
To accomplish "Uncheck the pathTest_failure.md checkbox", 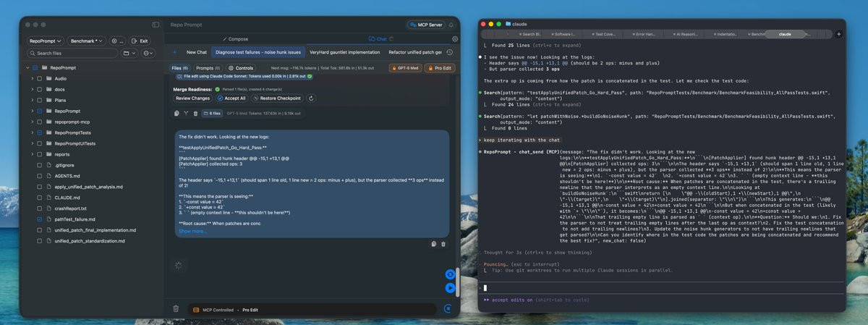I will coord(39,219).
